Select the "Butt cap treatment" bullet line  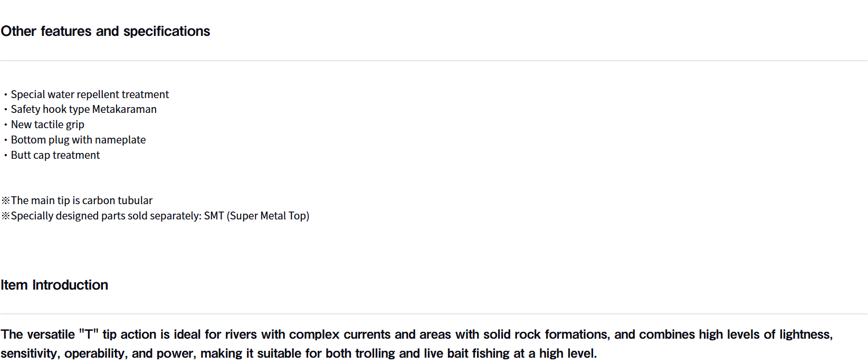55,155
